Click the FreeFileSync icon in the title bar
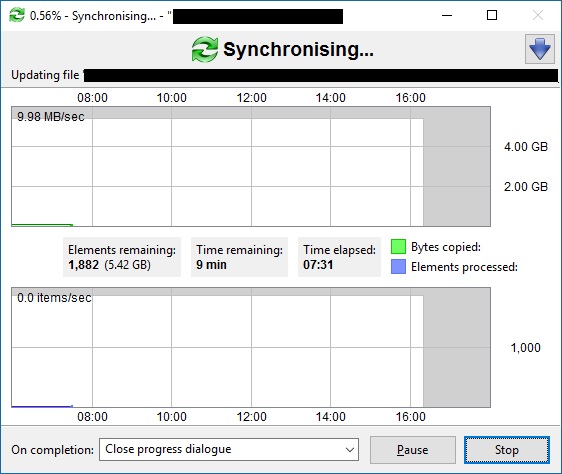The image size is (562, 474). coord(17,15)
